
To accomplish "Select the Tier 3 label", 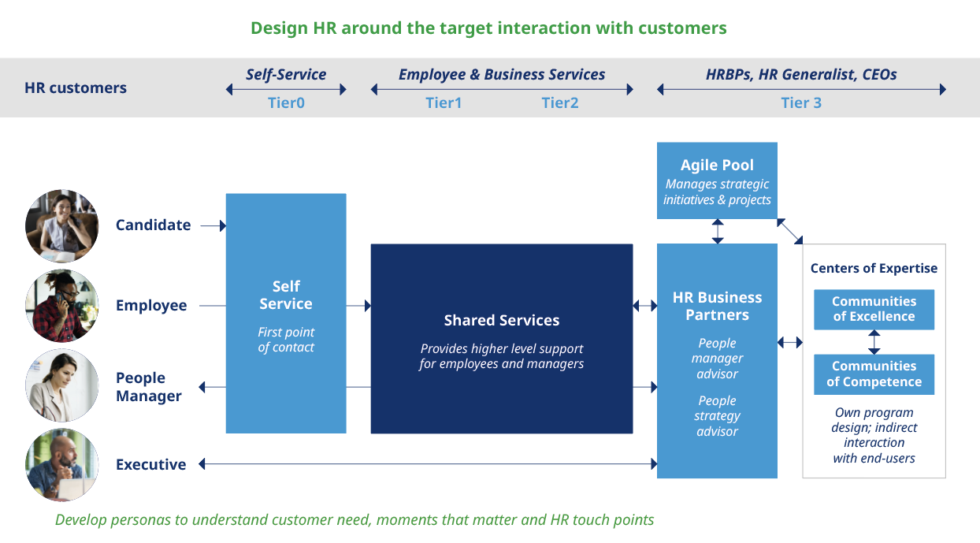I will [x=801, y=102].
